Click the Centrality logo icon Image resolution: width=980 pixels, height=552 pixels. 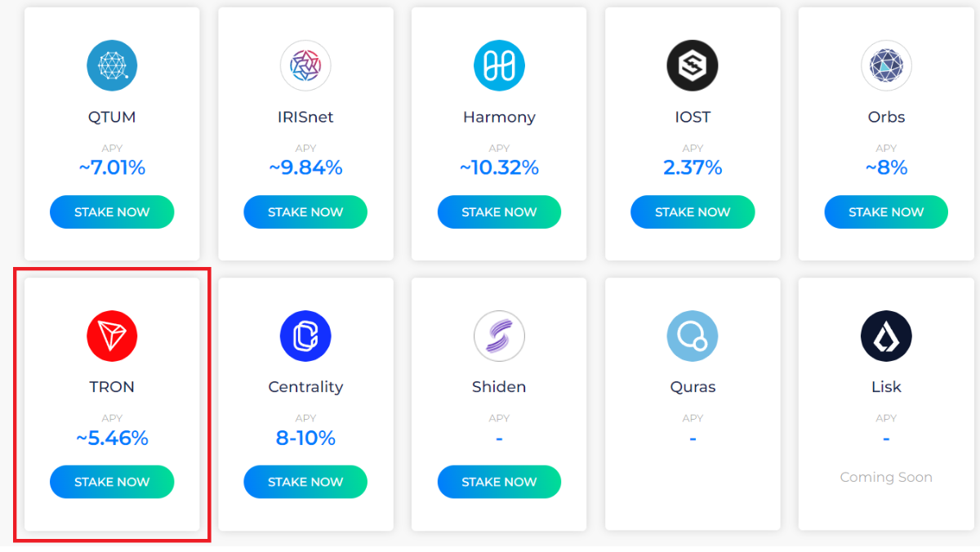(x=305, y=336)
